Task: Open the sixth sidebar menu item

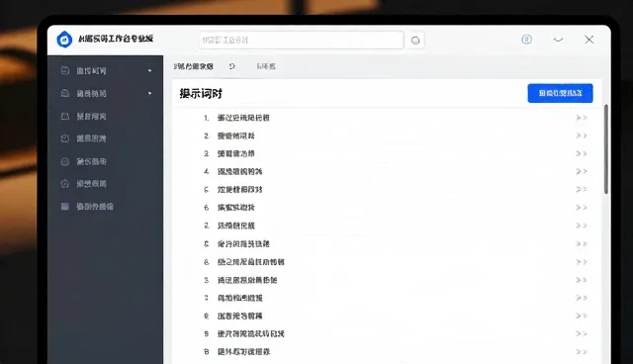Action: point(106,184)
